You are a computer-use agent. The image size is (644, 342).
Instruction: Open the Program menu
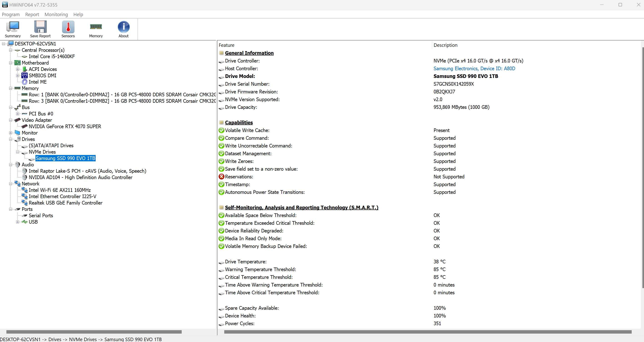(x=11, y=15)
